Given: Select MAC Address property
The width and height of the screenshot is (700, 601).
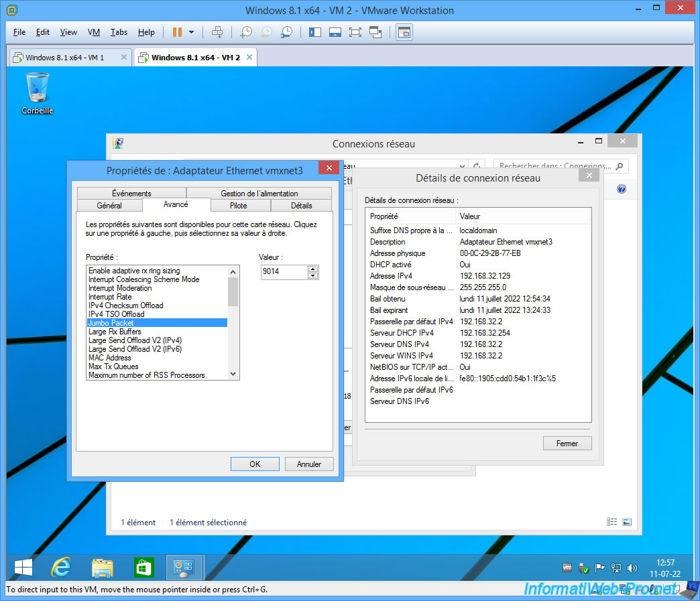Looking at the screenshot, I should pyautogui.click(x=157, y=358).
